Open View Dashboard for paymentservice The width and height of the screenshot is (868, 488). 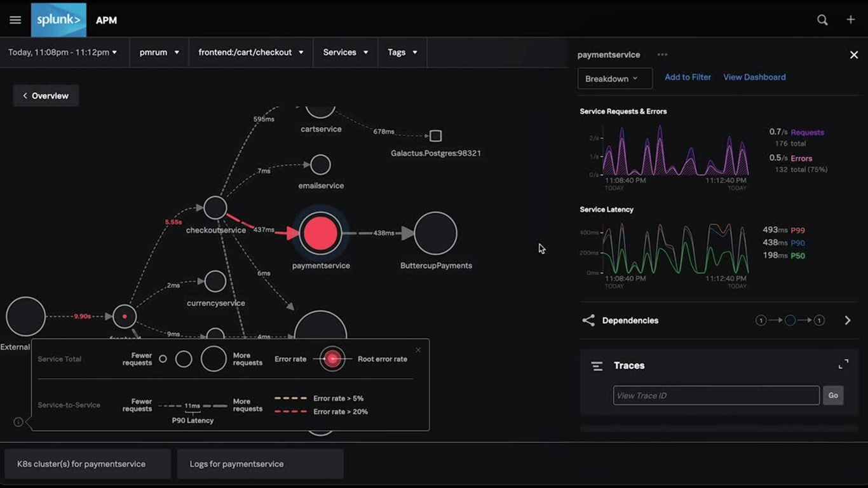tap(754, 77)
